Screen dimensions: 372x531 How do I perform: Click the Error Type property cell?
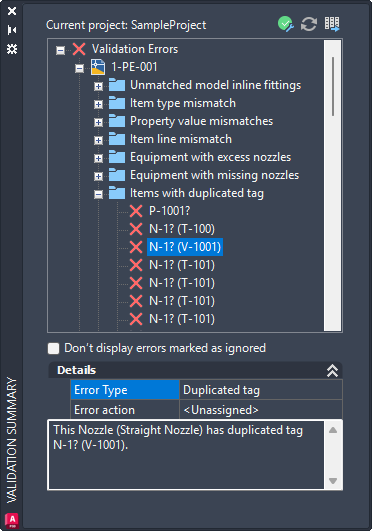[125, 390]
